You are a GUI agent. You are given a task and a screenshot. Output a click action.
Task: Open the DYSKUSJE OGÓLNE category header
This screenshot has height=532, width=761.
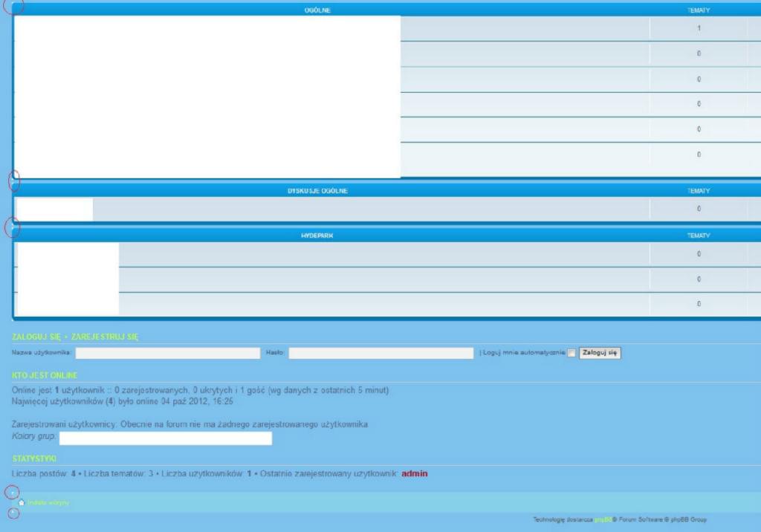click(x=317, y=191)
